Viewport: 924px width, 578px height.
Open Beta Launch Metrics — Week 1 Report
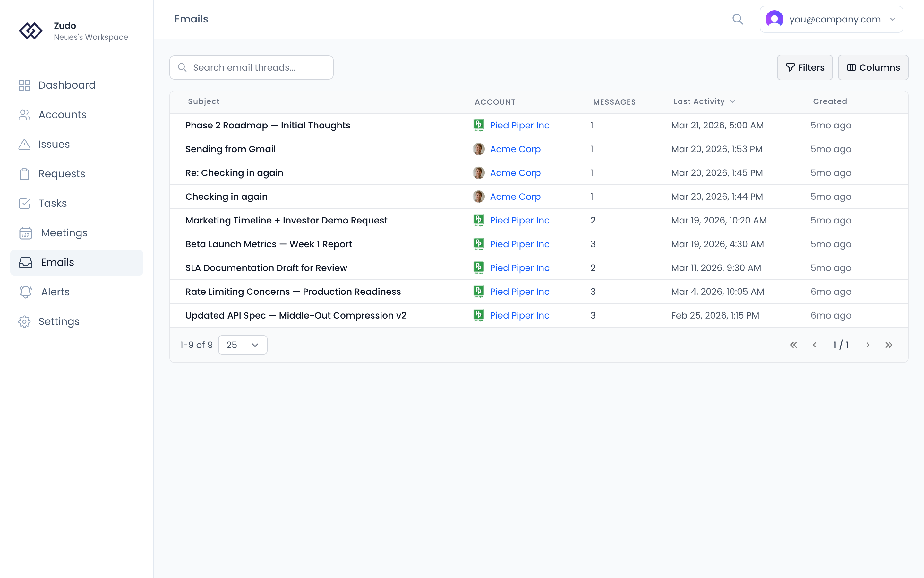[269, 244]
